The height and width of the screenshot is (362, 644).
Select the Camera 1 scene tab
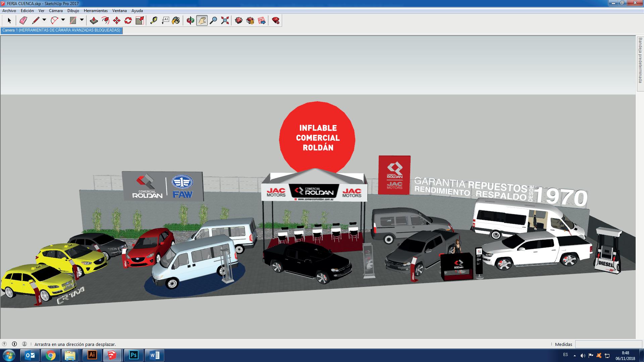(x=61, y=31)
